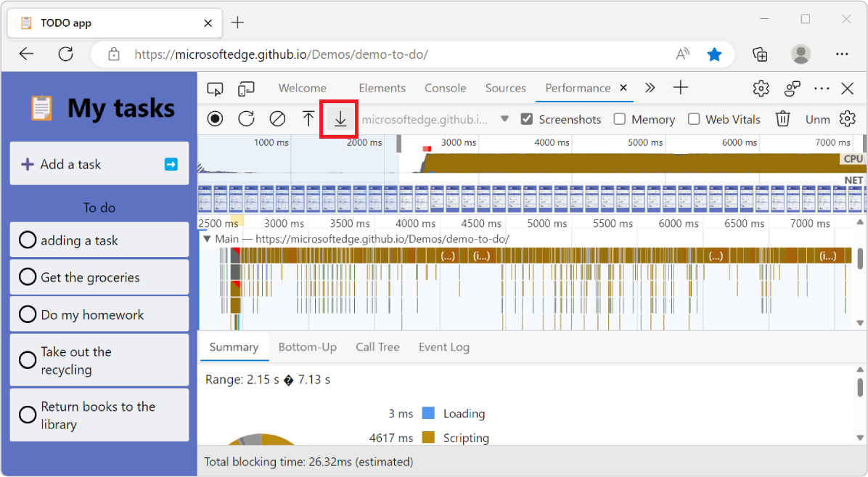Open the Console tab
This screenshot has height=477, width=868.
point(445,88)
